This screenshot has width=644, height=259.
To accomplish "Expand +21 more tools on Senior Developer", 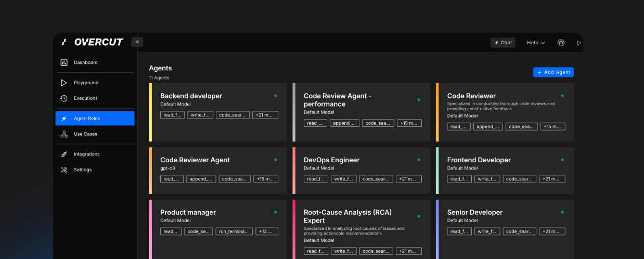I will (x=552, y=231).
